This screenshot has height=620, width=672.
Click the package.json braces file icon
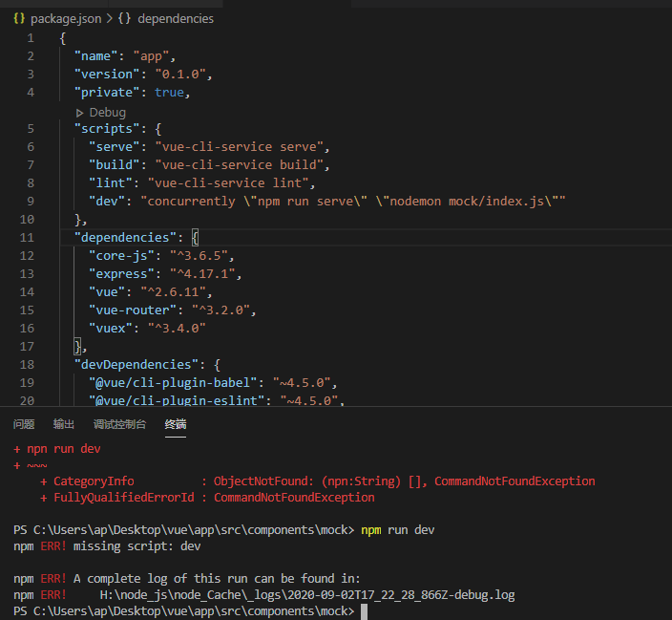pyautogui.click(x=19, y=18)
